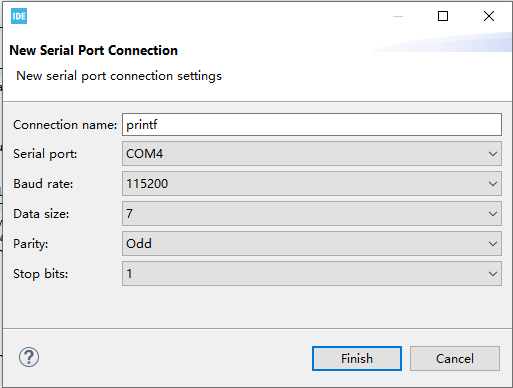Image resolution: width=513 pixels, height=388 pixels.
Task: Open the Parity dropdown showing Odd
Action: tap(312, 244)
